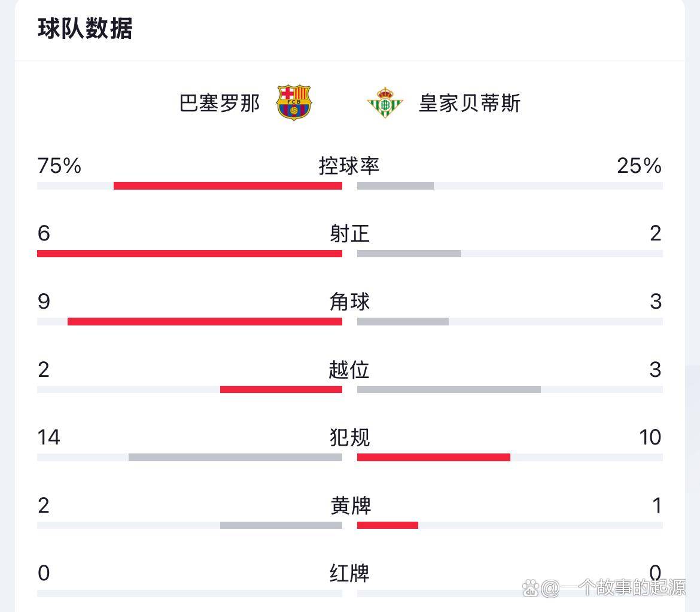Screen dimensions: 700x612
Task: Click the Real Betis crest icon
Action: click(x=385, y=103)
